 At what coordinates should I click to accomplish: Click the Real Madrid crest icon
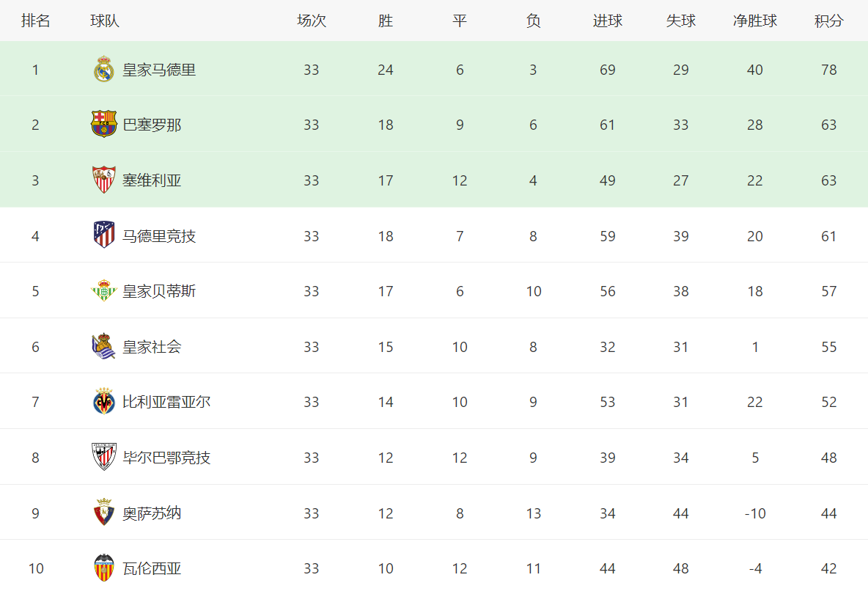click(103, 69)
